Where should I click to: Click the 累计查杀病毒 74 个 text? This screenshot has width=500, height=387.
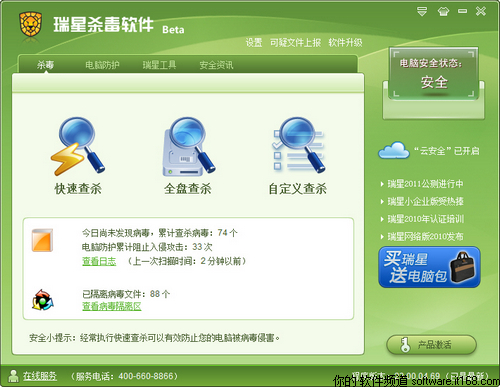coord(198,233)
